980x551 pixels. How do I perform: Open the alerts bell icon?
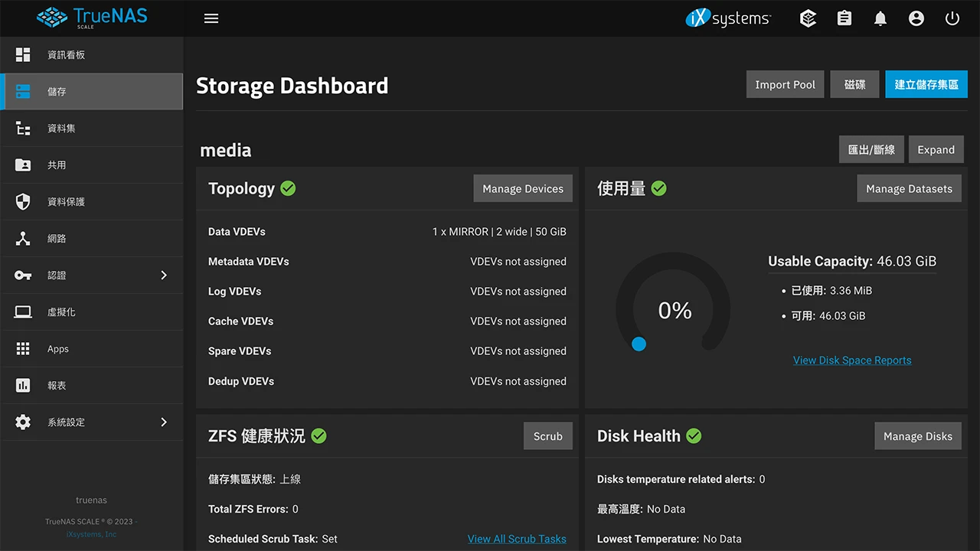click(x=880, y=18)
